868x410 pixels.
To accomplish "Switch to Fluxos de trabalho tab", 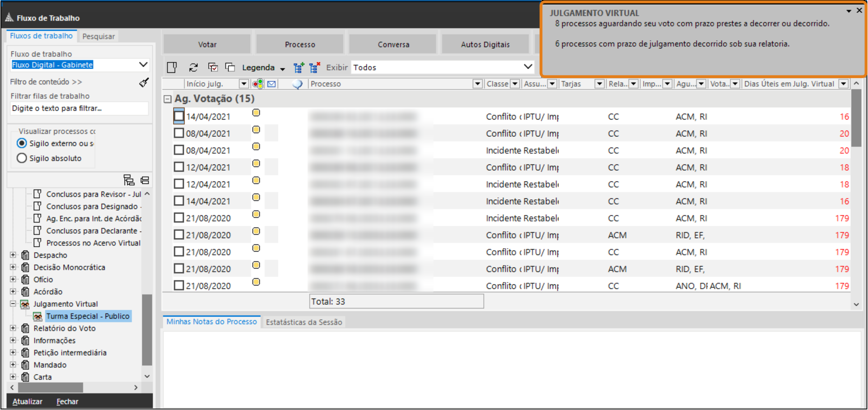I will tap(41, 36).
